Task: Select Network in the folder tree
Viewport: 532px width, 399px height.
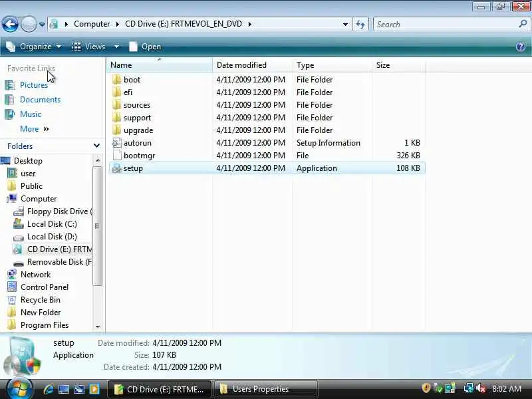Action: tap(35, 275)
